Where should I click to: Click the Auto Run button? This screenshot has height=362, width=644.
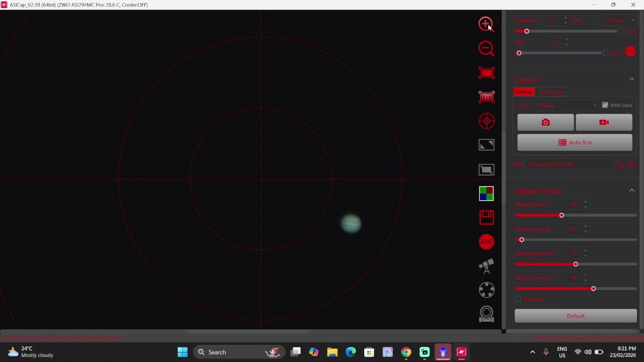pyautogui.click(x=575, y=142)
